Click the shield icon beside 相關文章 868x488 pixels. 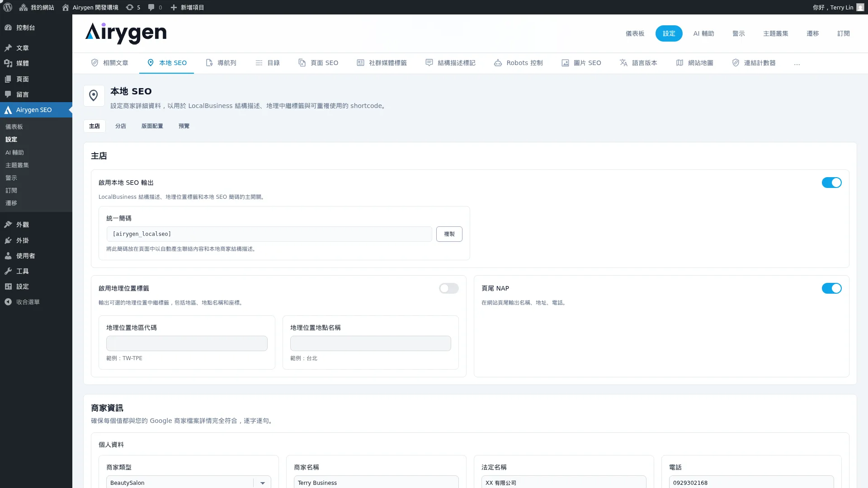tap(94, 63)
